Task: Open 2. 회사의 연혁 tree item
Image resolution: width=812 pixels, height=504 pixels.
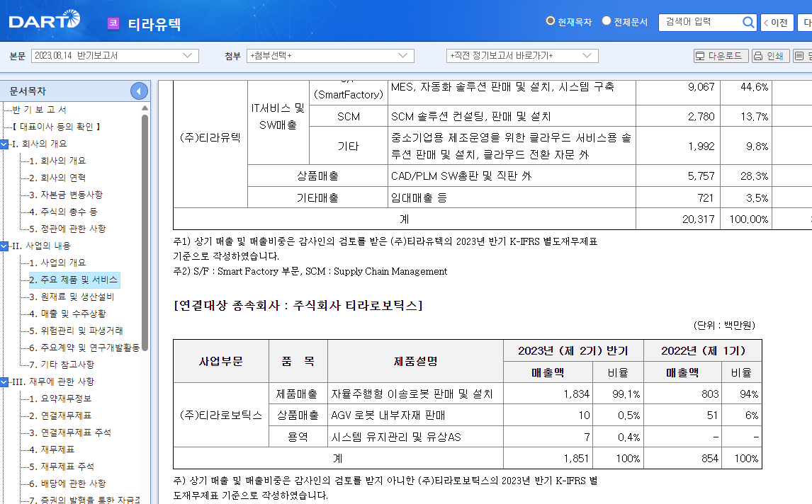Action: pos(57,178)
